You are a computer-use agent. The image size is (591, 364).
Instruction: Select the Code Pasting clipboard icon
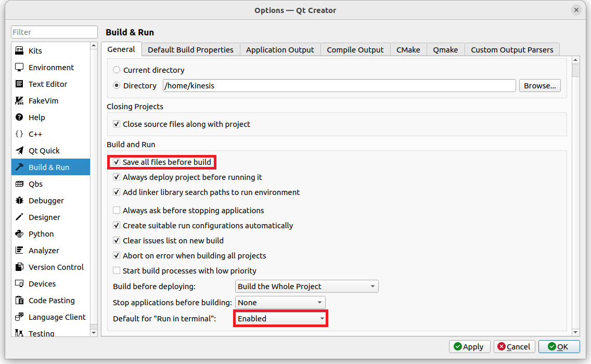tap(19, 301)
